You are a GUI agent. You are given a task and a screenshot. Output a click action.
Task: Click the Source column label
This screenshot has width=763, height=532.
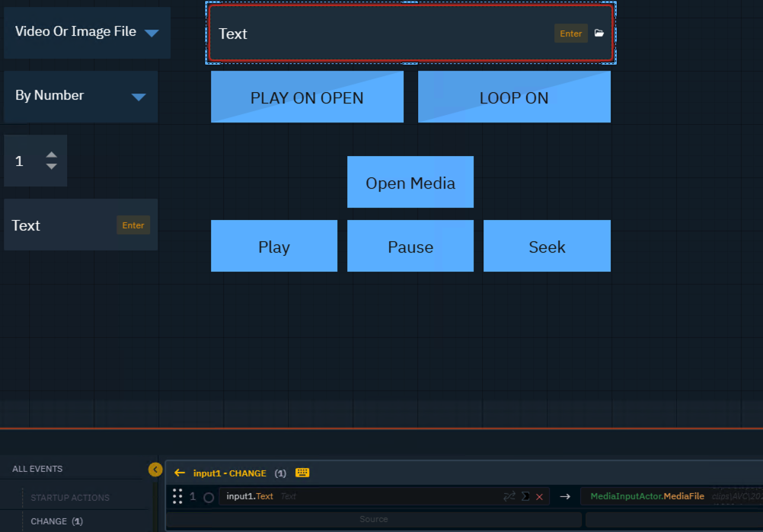374,519
